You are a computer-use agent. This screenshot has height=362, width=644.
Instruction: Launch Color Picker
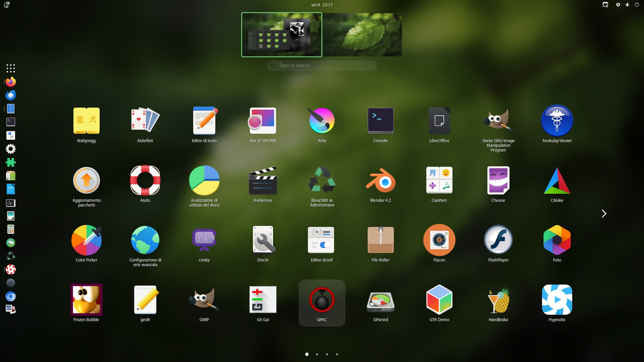point(87,240)
